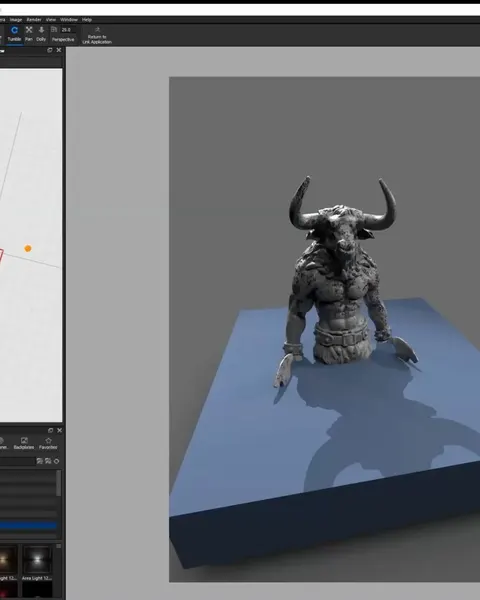
Task: Undock the library panel
Action: point(50,430)
